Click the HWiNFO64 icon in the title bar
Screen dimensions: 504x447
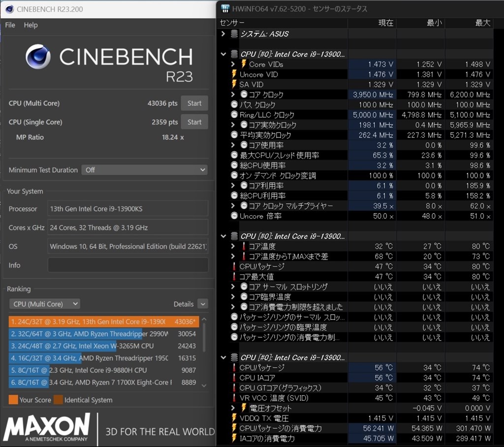[x=225, y=8]
